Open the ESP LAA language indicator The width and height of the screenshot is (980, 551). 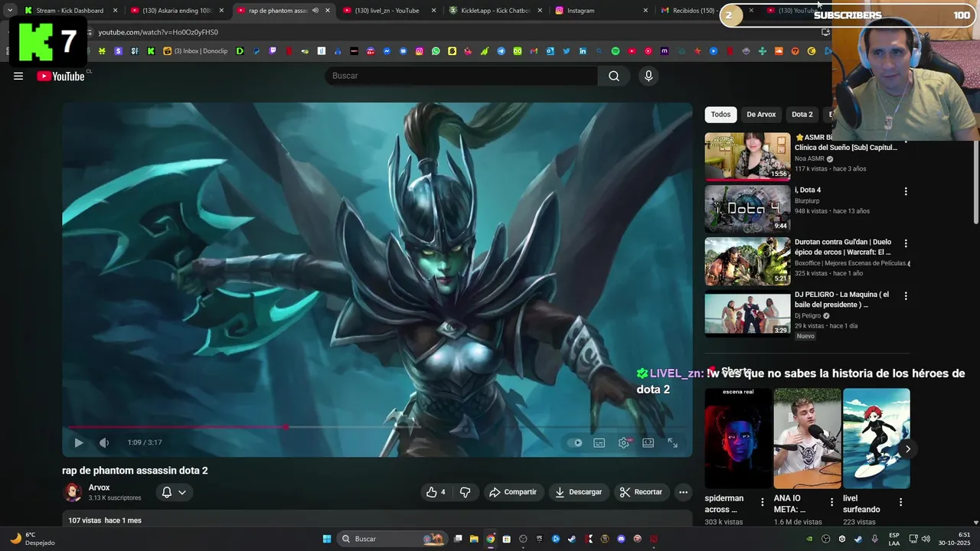tap(894, 539)
